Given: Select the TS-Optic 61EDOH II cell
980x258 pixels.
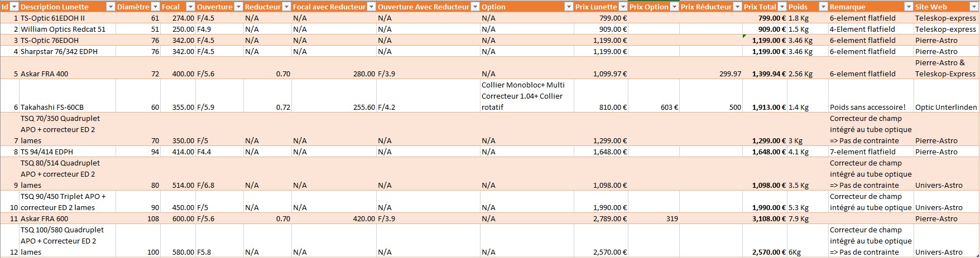Looking at the screenshot, I should pos(53,18).
